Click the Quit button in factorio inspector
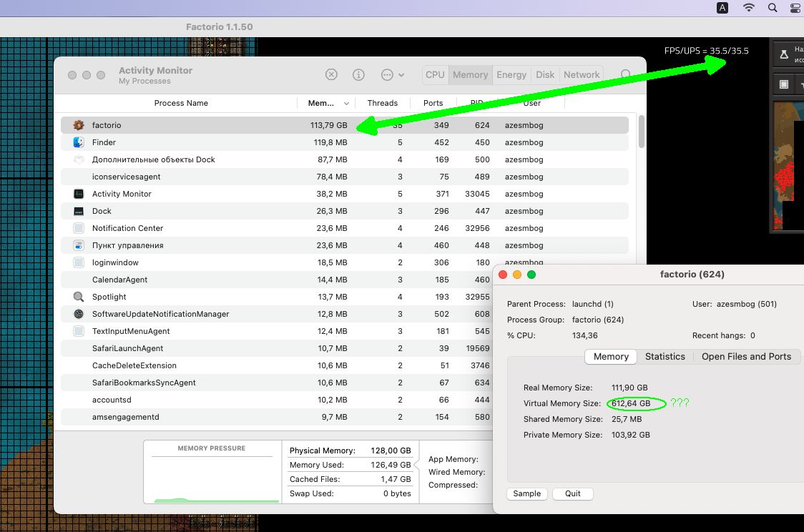 (573, 493)
